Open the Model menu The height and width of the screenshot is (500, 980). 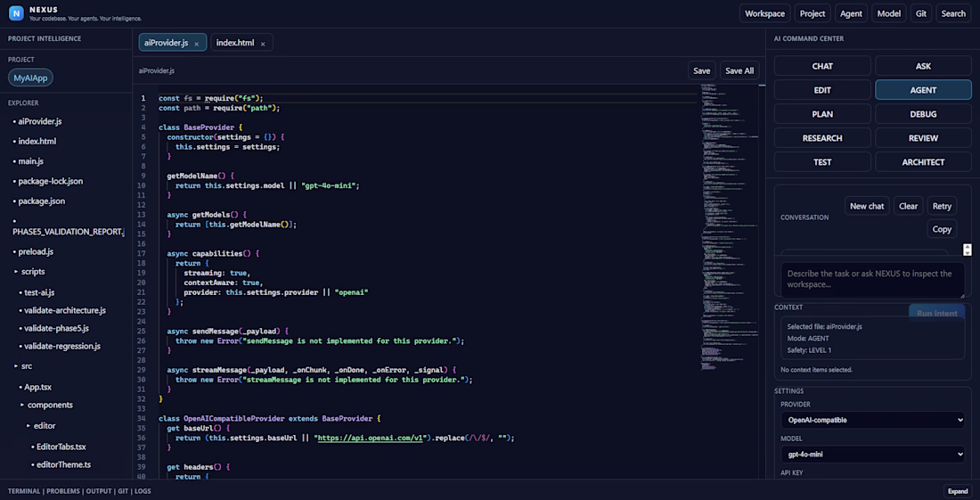click(x=889, y=13)
